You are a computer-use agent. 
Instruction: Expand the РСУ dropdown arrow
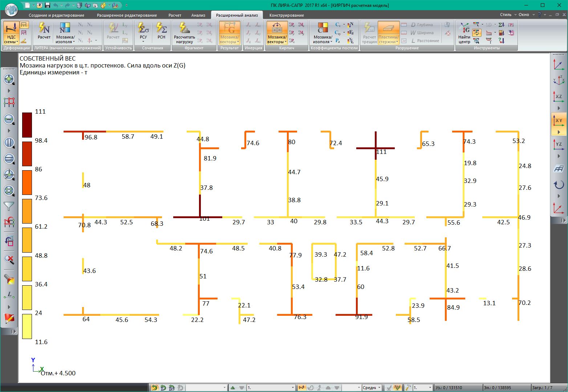(143, 42)
